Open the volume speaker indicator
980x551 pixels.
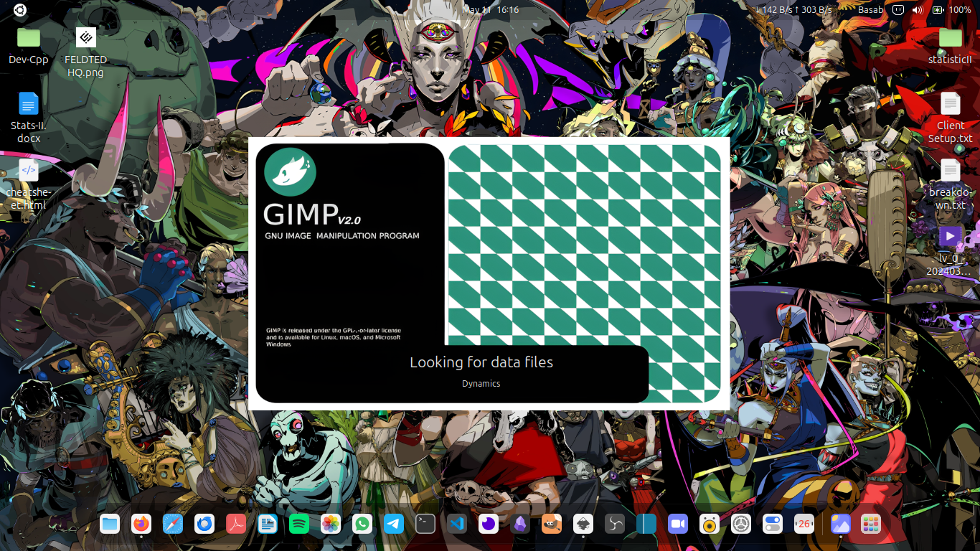[x=918, y=10]
